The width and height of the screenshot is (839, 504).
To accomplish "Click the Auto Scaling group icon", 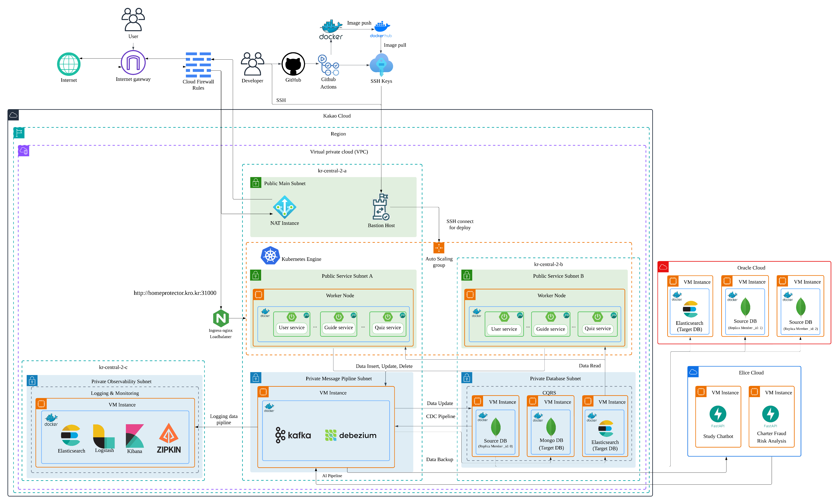I will point(438,248).
